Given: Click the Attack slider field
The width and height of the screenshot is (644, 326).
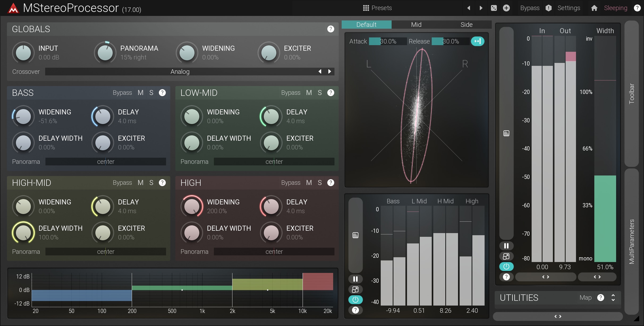Looking at the screenshot, I should click(x=388, y=41).
